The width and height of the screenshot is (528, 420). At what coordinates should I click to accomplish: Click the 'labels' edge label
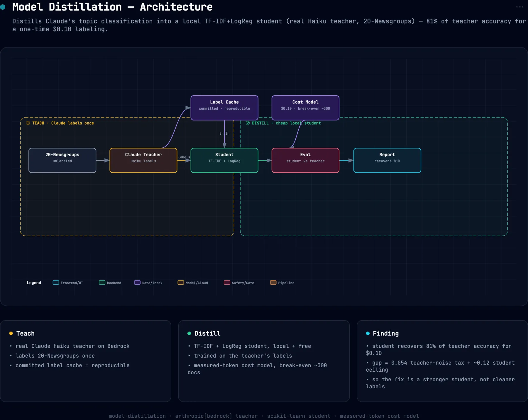tap(184, 157)
